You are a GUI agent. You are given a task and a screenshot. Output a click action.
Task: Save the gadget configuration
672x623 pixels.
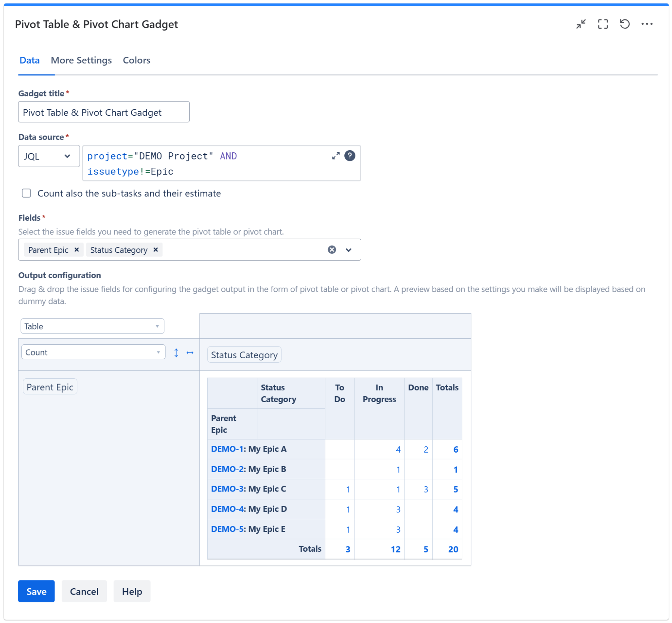[x=36, y=591]
